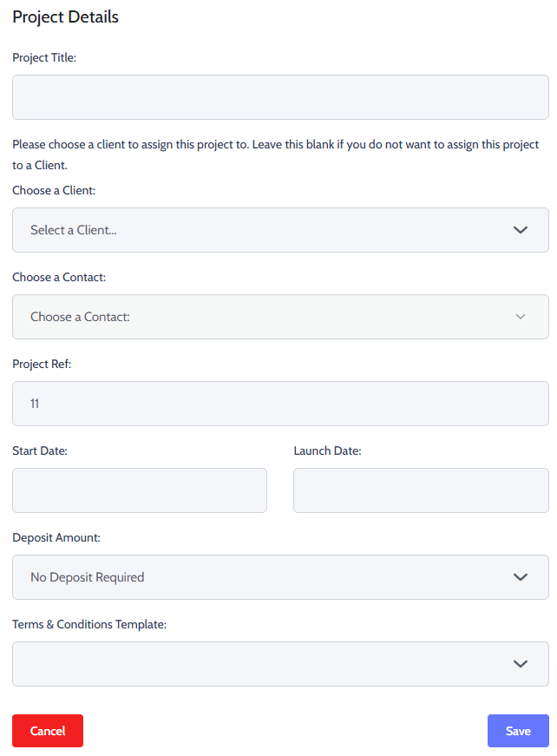Focus the Project Title text field
Screen dimensions: 557x756
(280, 97)
